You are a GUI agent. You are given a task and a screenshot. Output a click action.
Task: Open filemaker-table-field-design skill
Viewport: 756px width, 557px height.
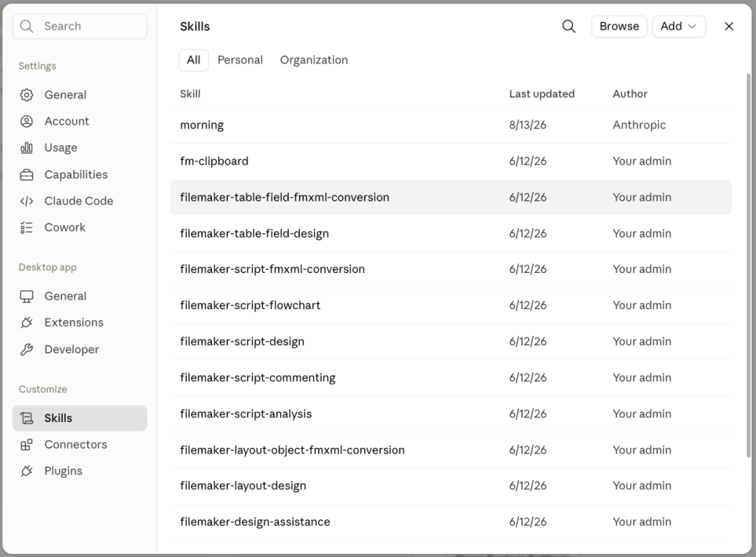pos(451,234)
